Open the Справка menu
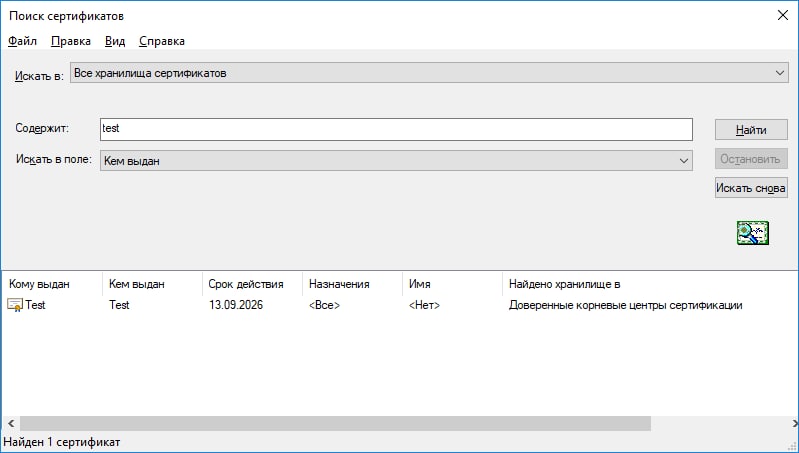This screenshot has height=453, width=799. (x=162, y=41)
